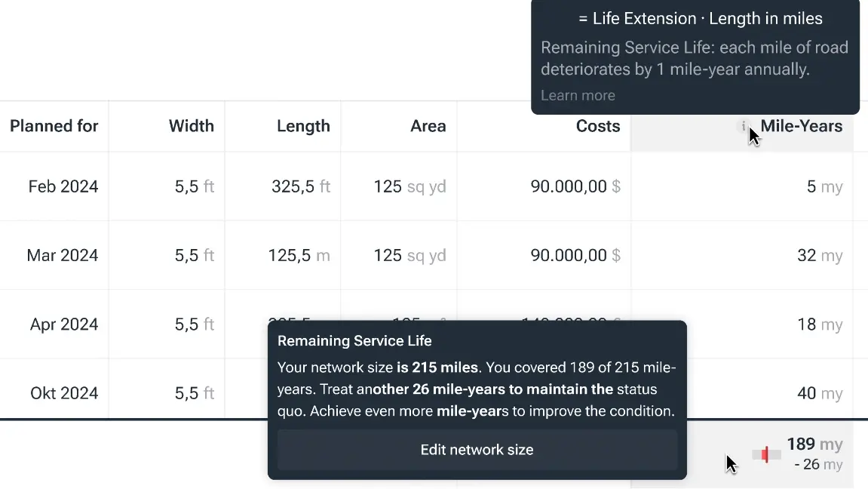The width and height of the screenshot is (868, 489).
Task: Click the Width column header
Action: tap(191, 126)
